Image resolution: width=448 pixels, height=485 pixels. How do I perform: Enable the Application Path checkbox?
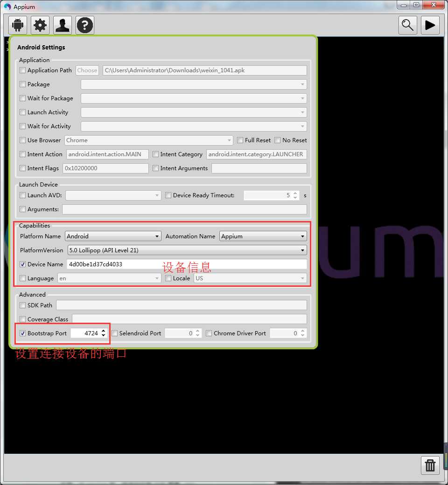pyautogui.click(x=22, y=70)
